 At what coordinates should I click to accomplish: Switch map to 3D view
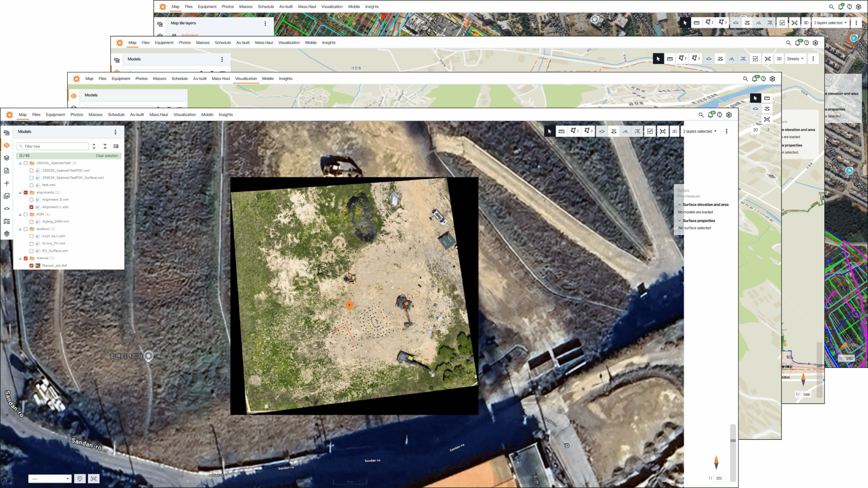[674, 131]
